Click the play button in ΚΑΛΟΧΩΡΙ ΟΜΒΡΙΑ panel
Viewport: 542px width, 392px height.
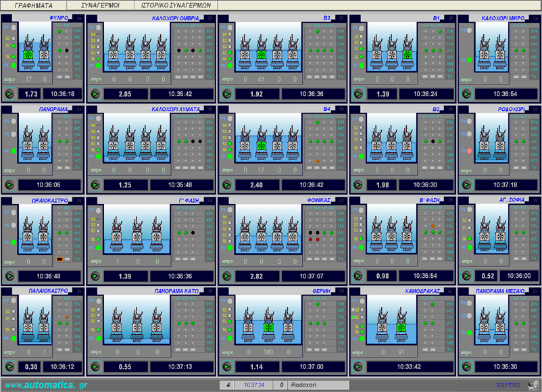point(95,94)
